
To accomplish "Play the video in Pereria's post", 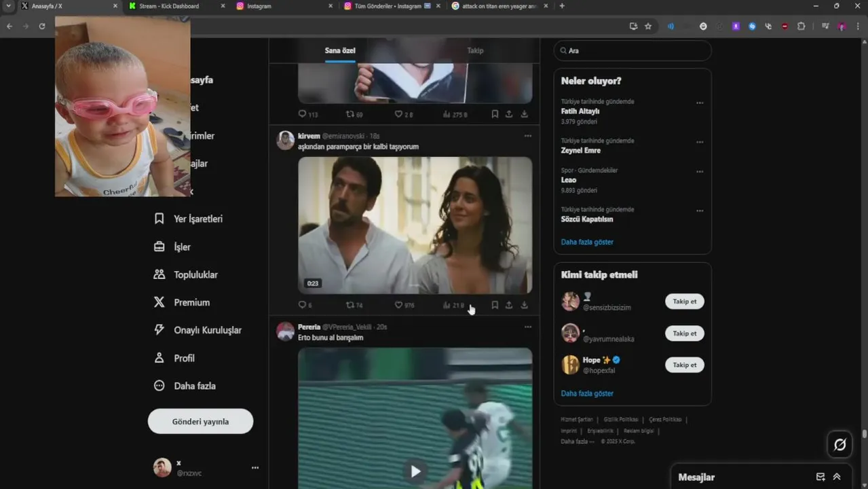I will [415, 471].
